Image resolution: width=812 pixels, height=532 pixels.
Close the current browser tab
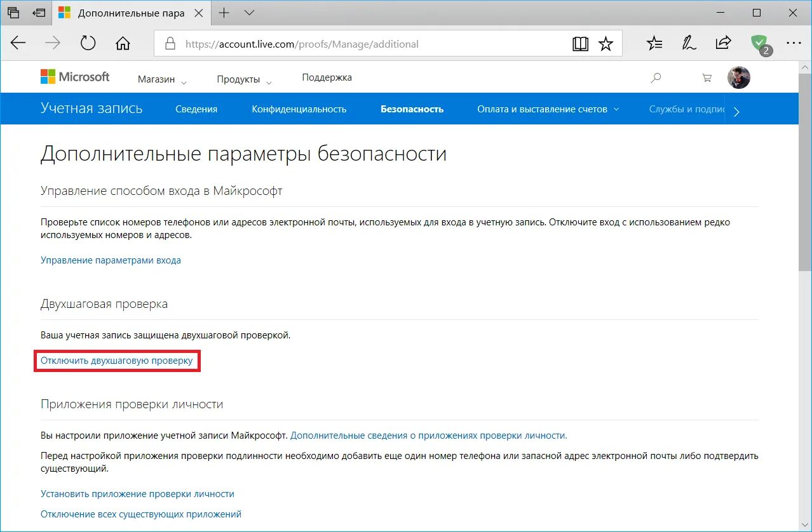[x=199, y=13]
